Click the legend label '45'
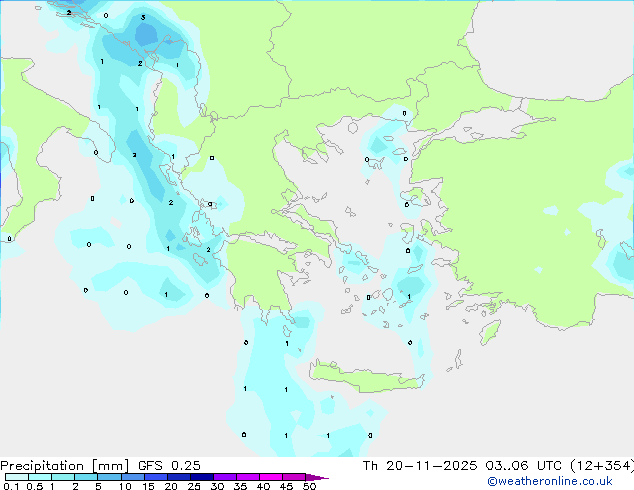This screenshot has width=634, height=490. pyautogui.click(x=287, y=486)
